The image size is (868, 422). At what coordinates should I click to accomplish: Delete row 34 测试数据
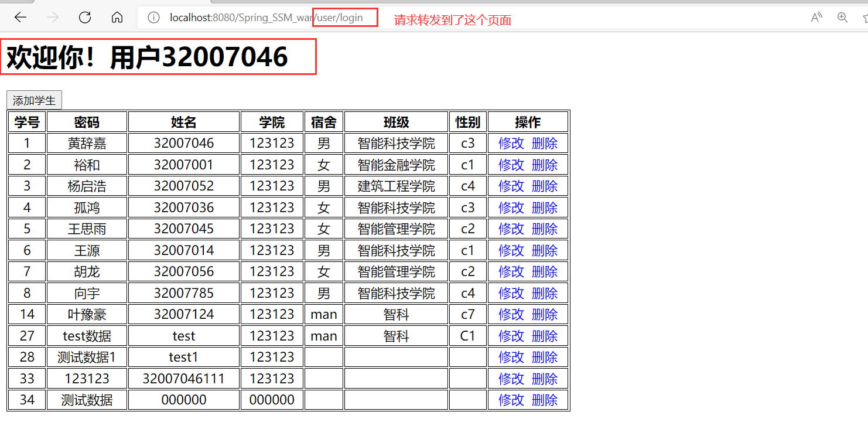coord(544,400)
